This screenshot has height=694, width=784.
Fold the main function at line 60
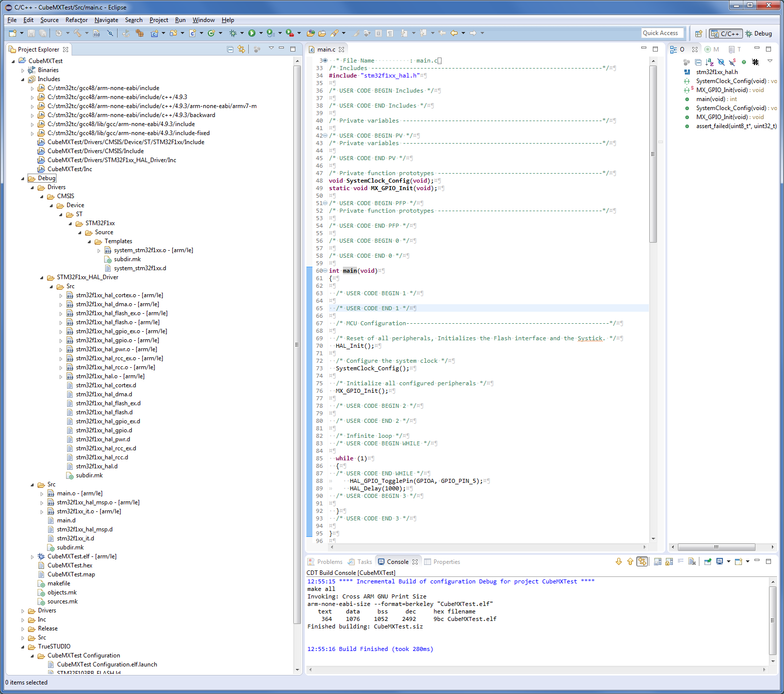325,271
